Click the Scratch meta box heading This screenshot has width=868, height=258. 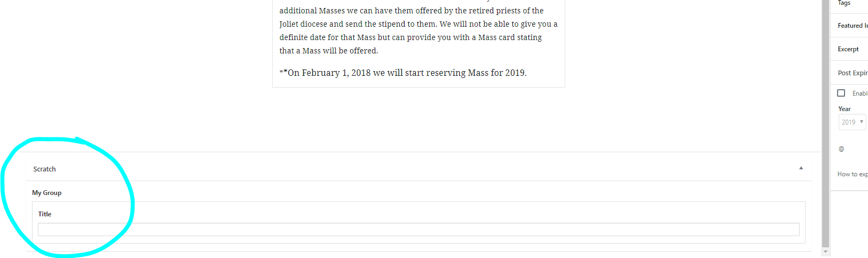45,169
